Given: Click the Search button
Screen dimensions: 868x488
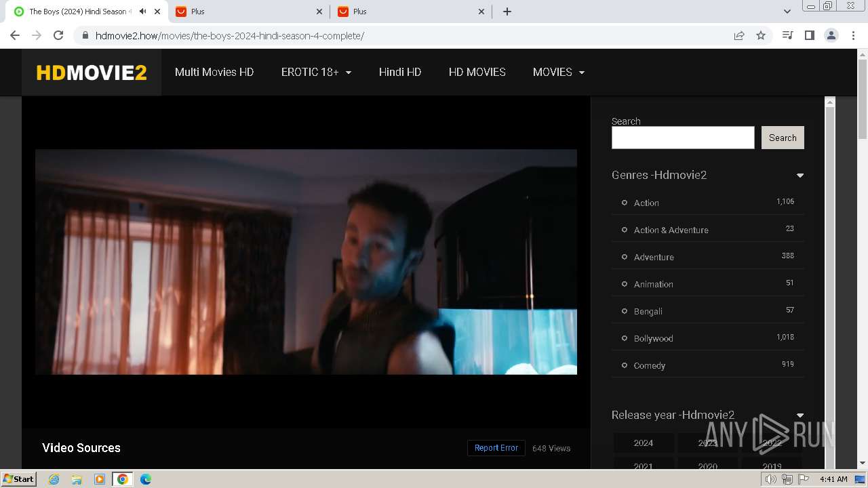Looking at the screenshot, I should tap(783, 138).
